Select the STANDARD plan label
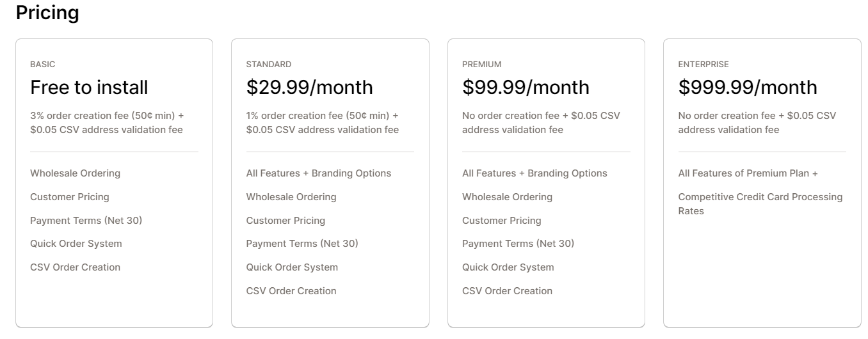 [x=269, y=65]
